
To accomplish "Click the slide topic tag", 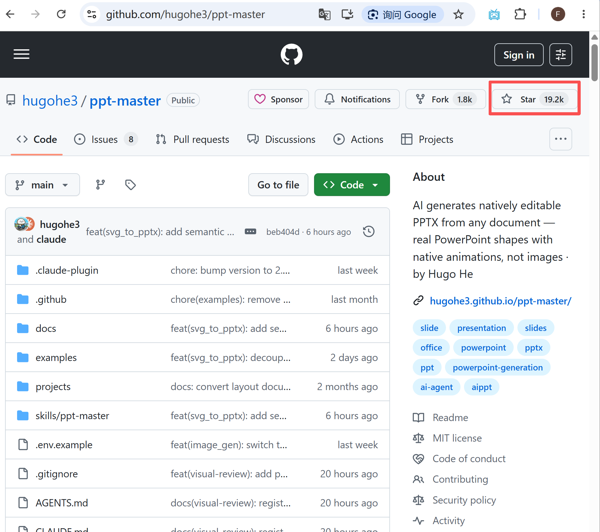I will [x=429, y=328].
